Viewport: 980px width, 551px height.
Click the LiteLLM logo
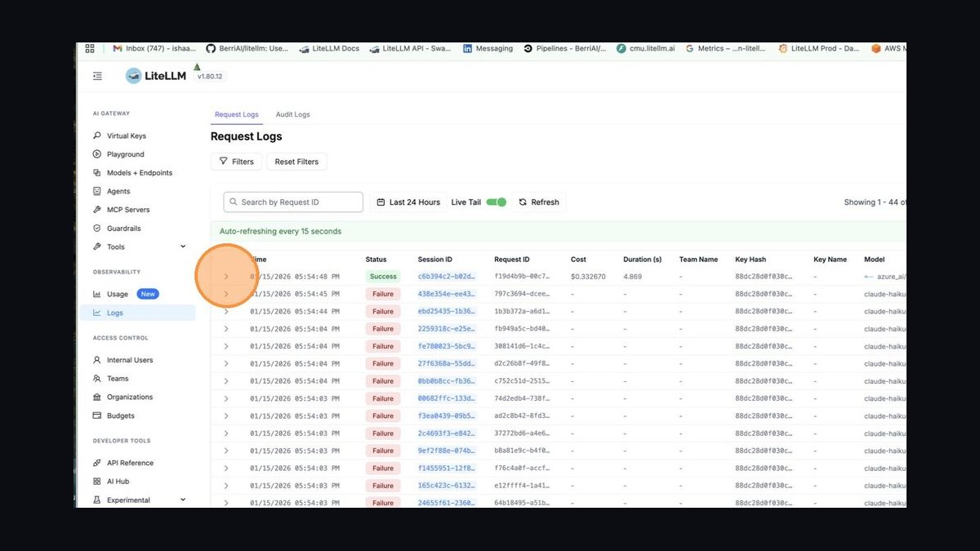156,76
